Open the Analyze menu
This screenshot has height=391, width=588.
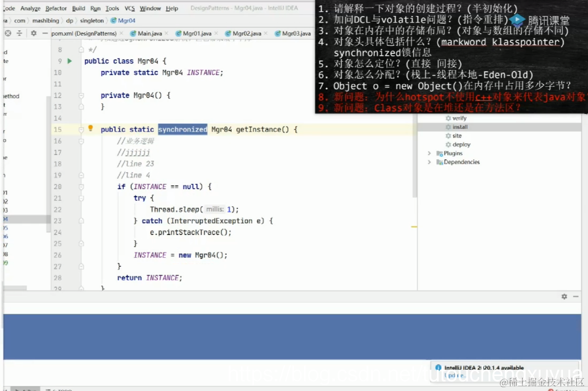pyautogui.click(x=30, y=8)
